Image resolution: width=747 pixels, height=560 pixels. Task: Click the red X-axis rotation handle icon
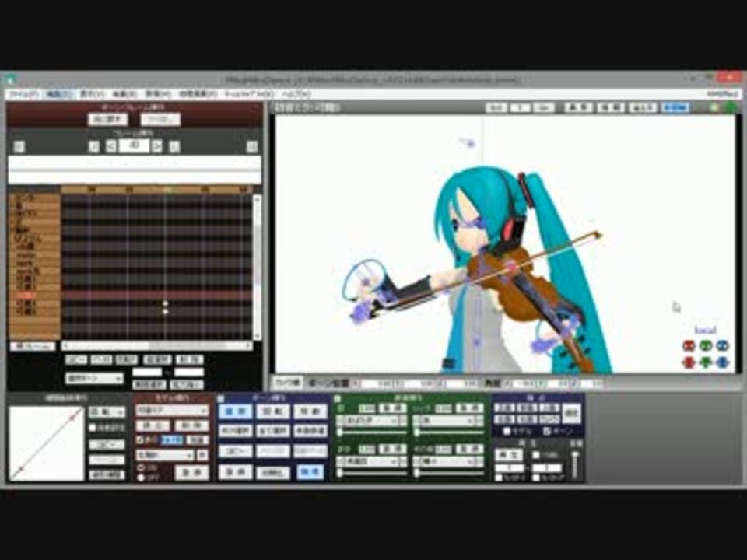(688, 345)
